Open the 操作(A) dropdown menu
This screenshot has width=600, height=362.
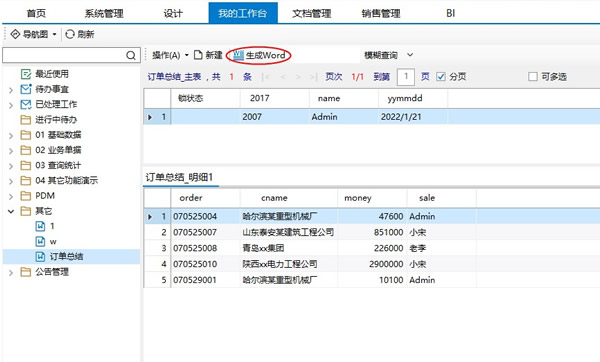click(170, 55)
